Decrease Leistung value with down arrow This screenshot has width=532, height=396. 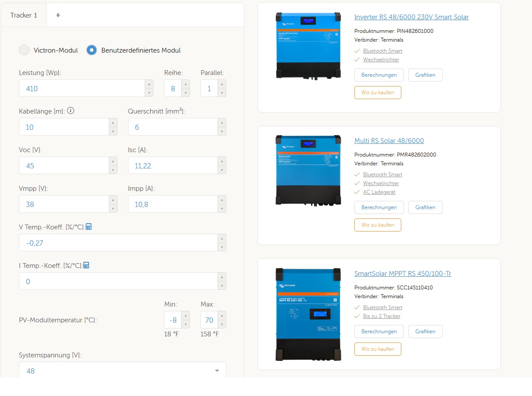(x=149, y=93)
